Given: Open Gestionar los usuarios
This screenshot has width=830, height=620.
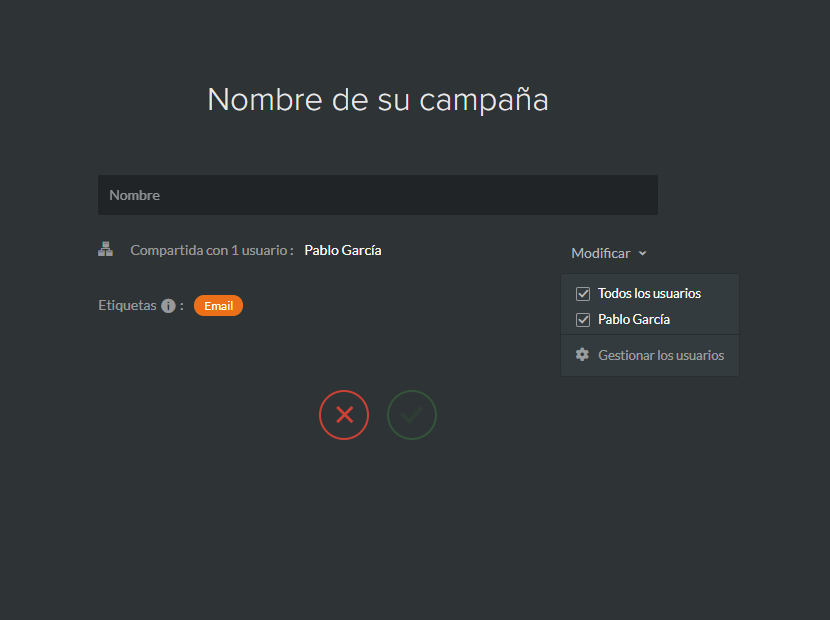Looking at the screenshot, I should point(650,355).
